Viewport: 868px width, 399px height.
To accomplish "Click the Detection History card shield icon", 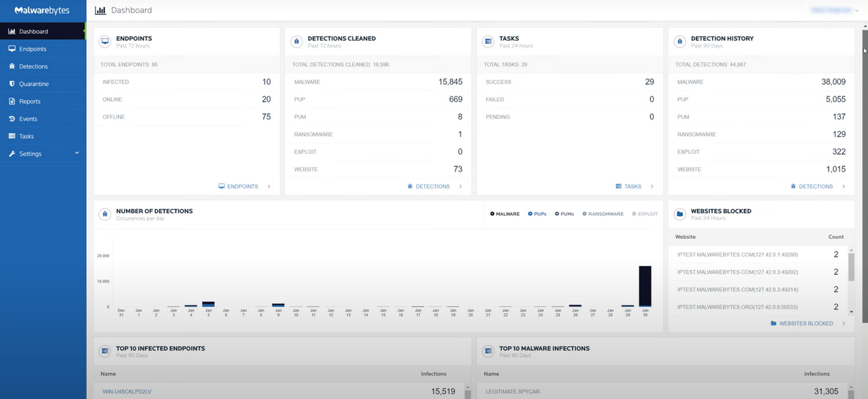I will coord(679,41).
